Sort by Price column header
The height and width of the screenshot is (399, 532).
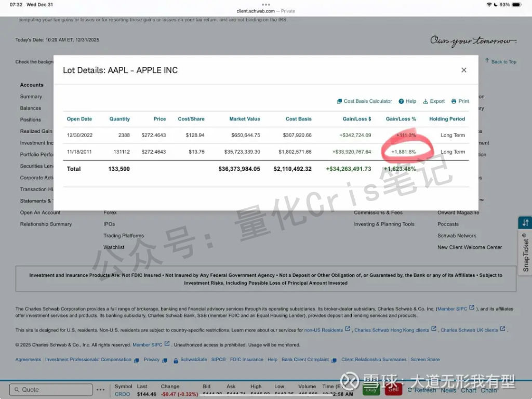pos(160,119)
